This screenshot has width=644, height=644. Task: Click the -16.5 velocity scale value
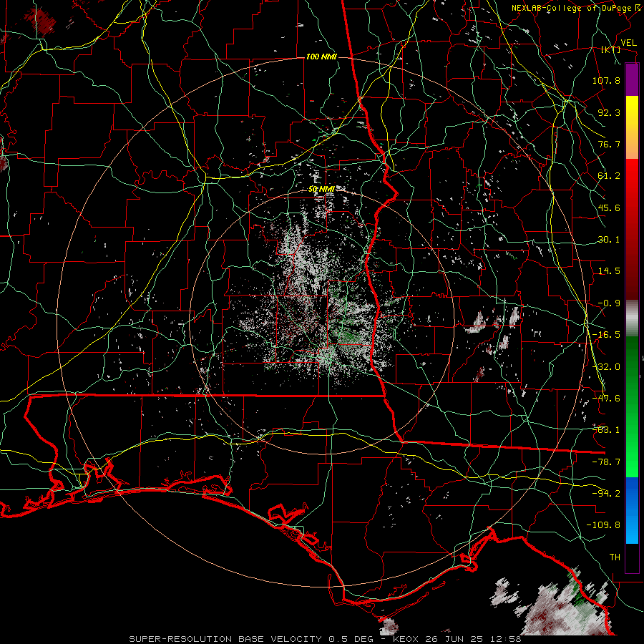tap(606, 335)
